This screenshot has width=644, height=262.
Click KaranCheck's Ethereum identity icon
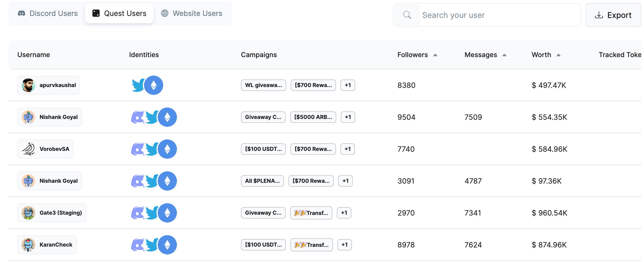(167, 245)
